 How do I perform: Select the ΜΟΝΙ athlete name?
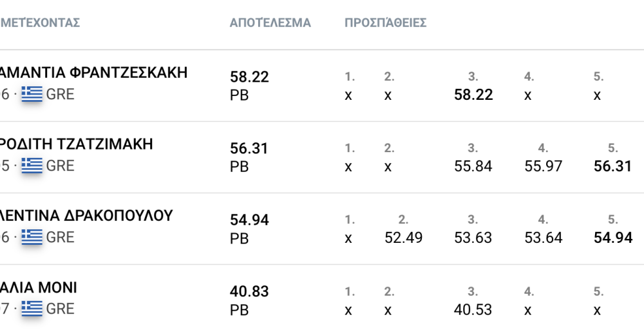[x=39, y=287]
